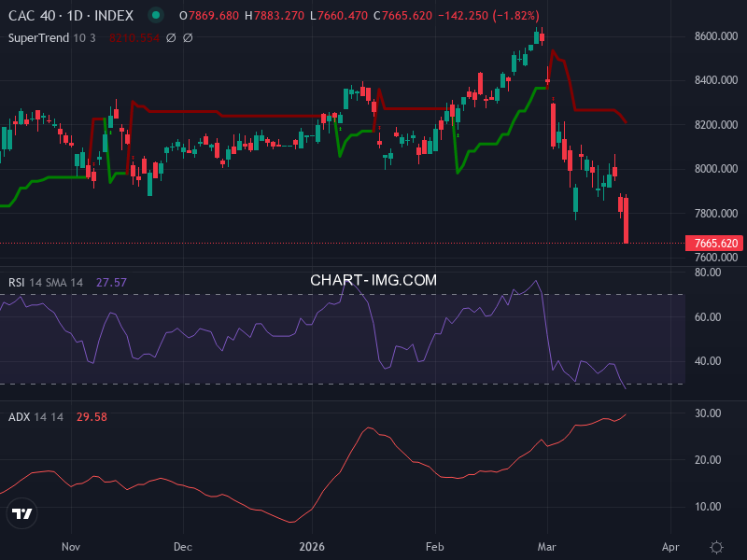The image size is (747, 560).
Task: Click the TradingView logo watermark
Action: tap(21, 512)
